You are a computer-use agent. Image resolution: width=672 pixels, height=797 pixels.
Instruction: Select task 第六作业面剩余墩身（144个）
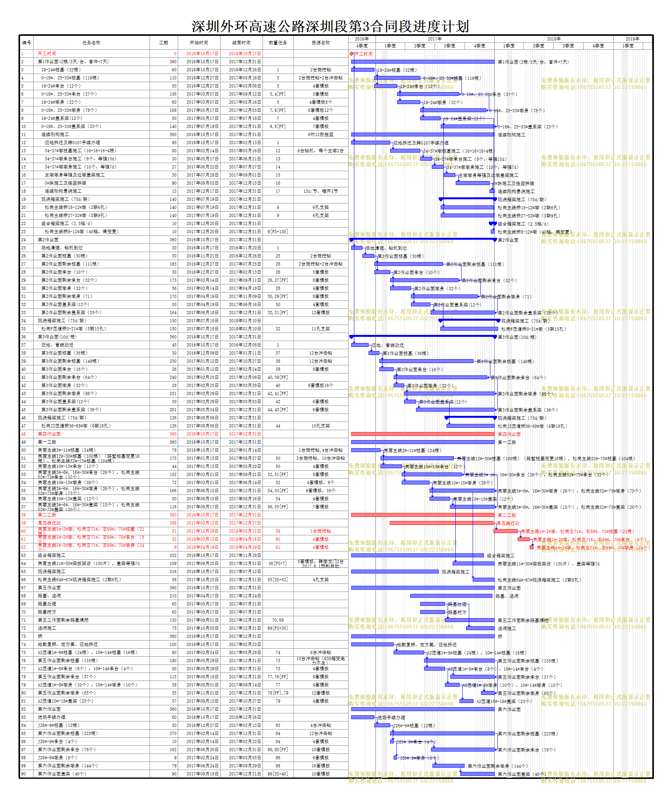[68, 766]
